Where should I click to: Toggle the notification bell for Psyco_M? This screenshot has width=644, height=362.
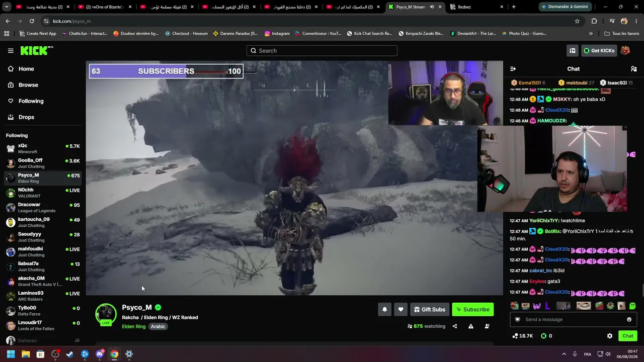click(384, 310)
